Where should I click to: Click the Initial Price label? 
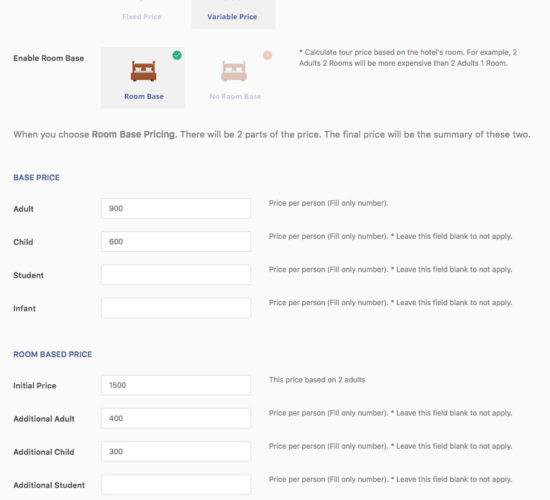click(x=35, y=386)
